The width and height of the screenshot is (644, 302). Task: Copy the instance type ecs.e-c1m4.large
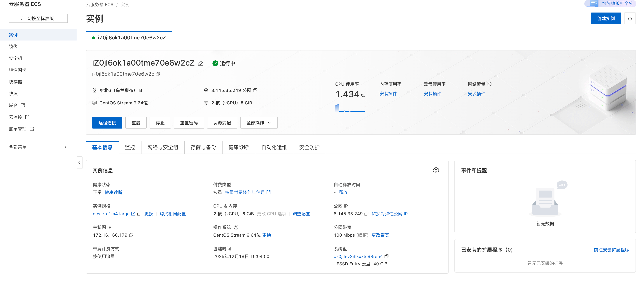coord(139,213)
